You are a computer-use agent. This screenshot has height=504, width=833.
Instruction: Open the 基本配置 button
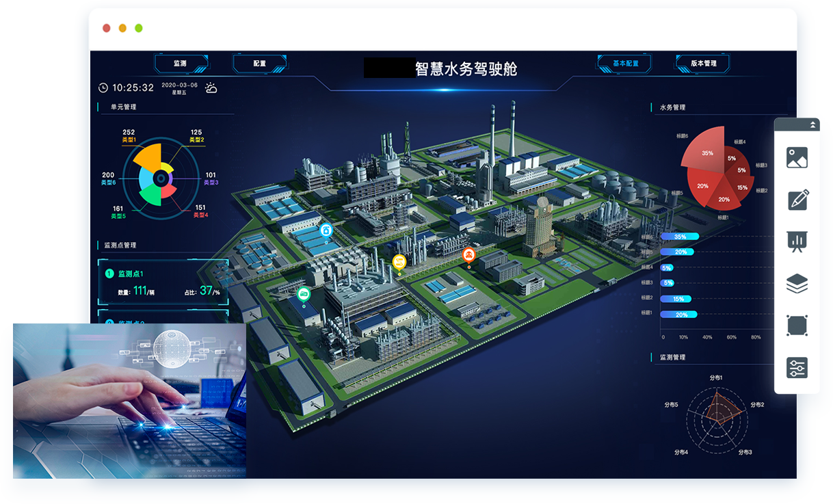[x=625, y=64]
